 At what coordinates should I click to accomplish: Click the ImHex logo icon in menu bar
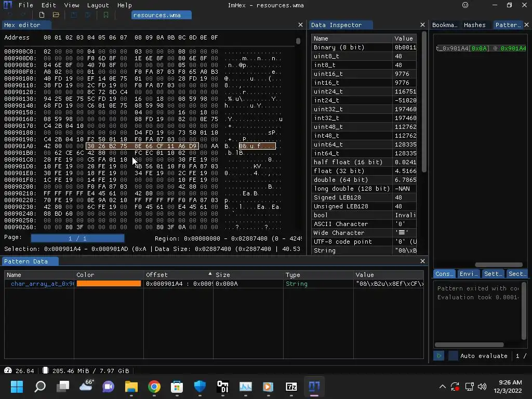click(7, 5)
